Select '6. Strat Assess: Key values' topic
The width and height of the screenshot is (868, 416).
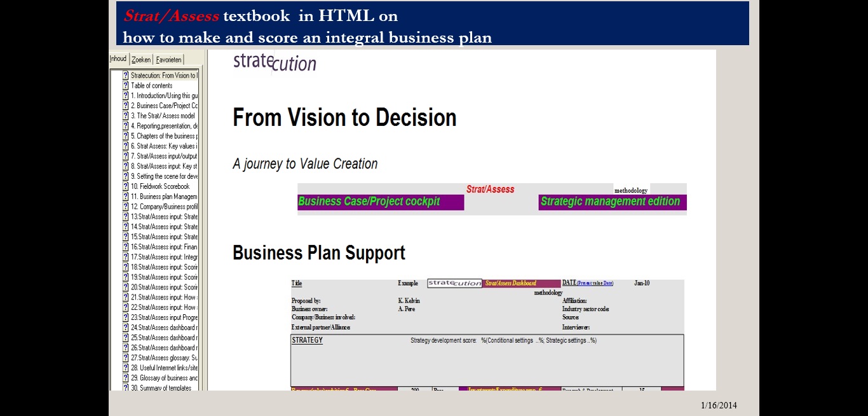point(164,146)
